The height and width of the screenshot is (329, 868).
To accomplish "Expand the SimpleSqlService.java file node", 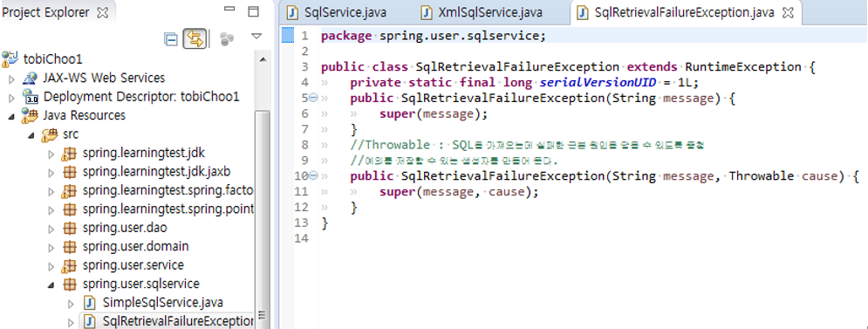I will pos(71,304).
